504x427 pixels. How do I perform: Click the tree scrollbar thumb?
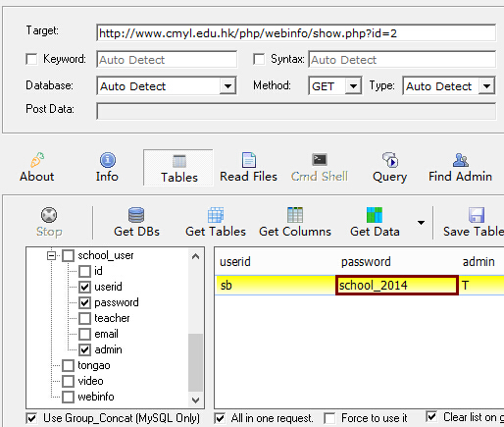(x=195, y=362)
